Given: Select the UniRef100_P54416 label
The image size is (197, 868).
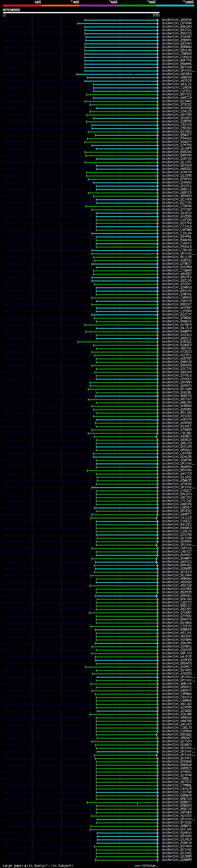Looking at the screenshot, I should (177, 139).
